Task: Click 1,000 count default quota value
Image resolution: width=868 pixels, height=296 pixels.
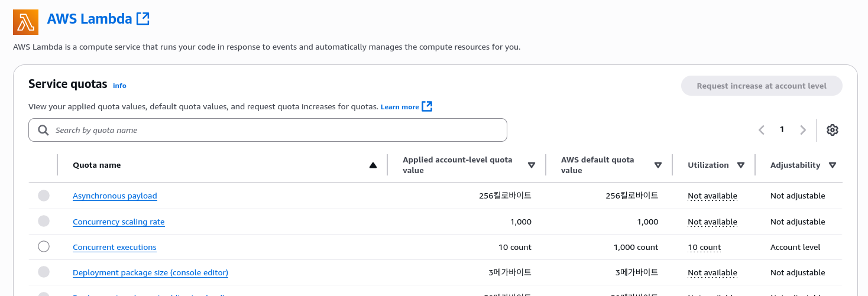Action: (636, 248)
